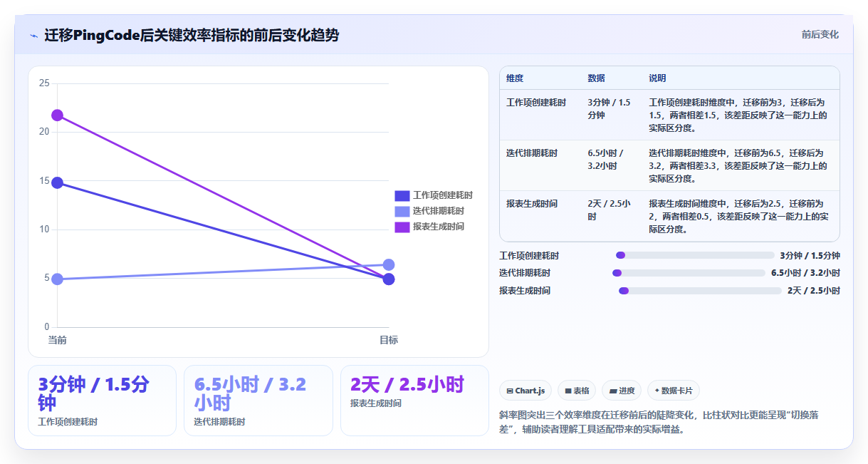This screenshot has width=868, height=464.
Task: Click the dark blue 工作项创建耗时 point at 当前
Action: [57, 183]
